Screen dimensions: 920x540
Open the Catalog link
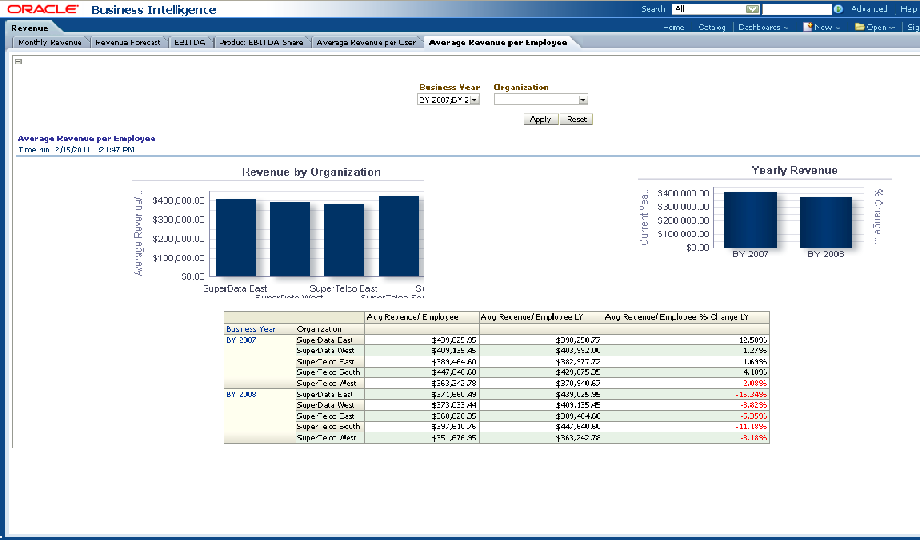coord(712,27)
